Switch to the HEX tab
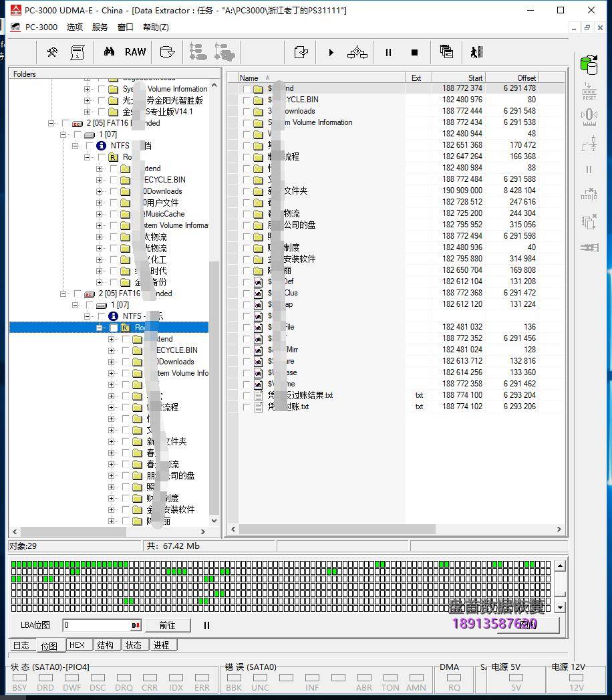612x700 pixels. point(78,645)
